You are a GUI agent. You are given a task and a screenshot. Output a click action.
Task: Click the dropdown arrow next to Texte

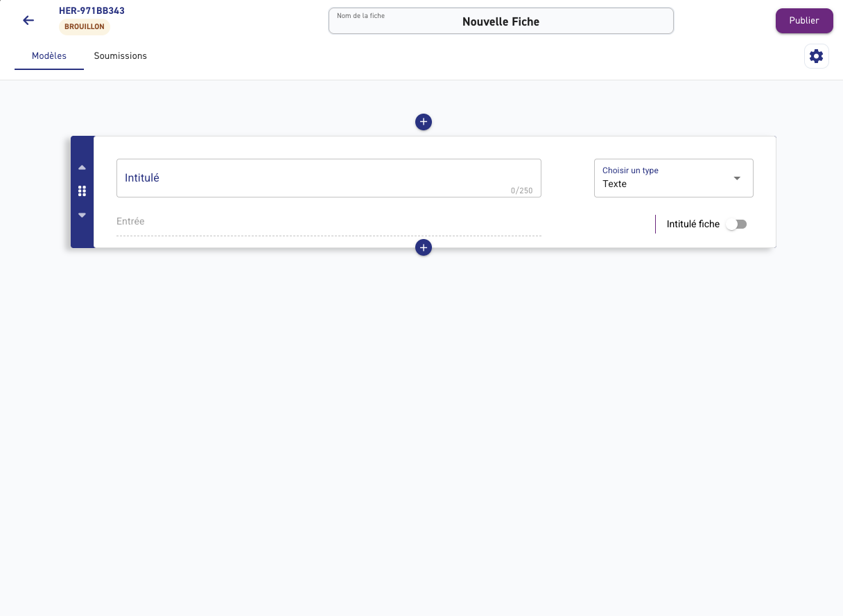[737, 179]
